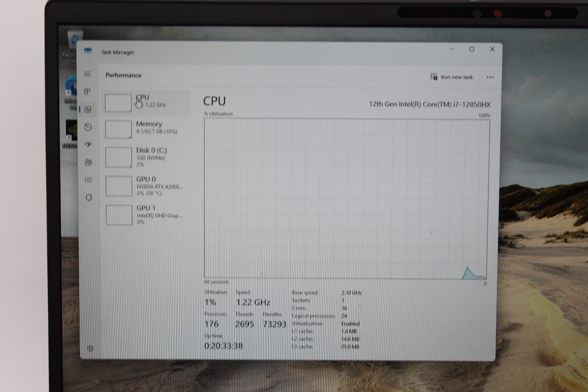The width and height of the screenshot is (588, 392).
Task: Click the GPU 1 mini graph thumbnail
Action: [119, 215]
